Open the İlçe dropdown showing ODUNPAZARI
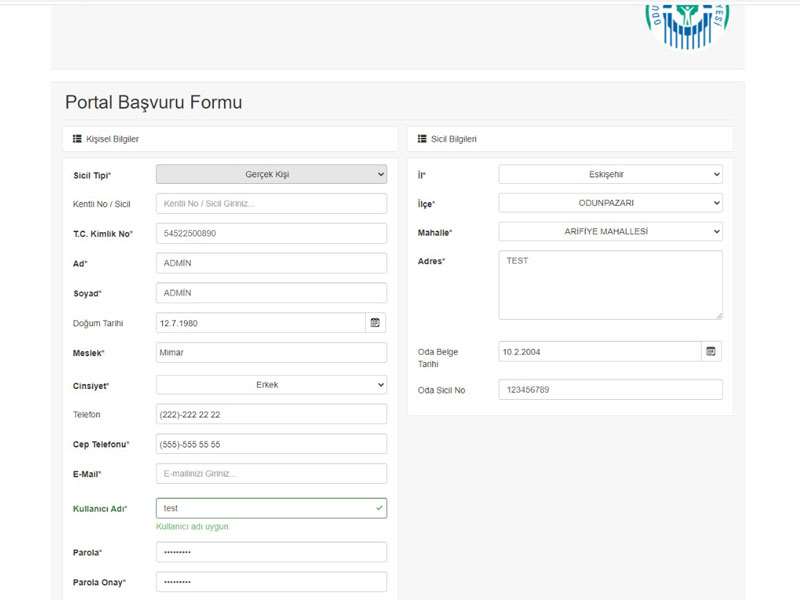 (x=611, y=203)
